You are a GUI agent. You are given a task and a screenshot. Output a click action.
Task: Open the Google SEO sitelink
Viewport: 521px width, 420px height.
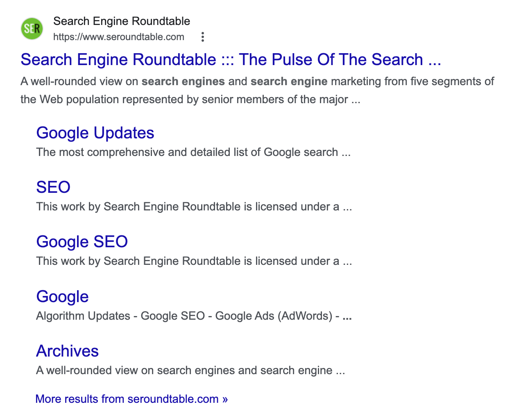tap(82, 242)
